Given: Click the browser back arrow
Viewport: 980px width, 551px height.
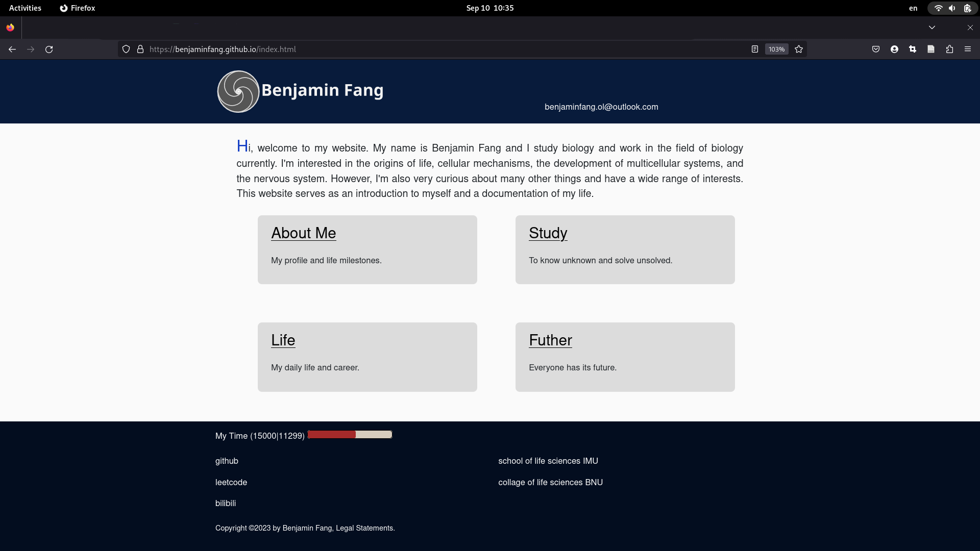Looking at the screenshot, I should [12, 49].
